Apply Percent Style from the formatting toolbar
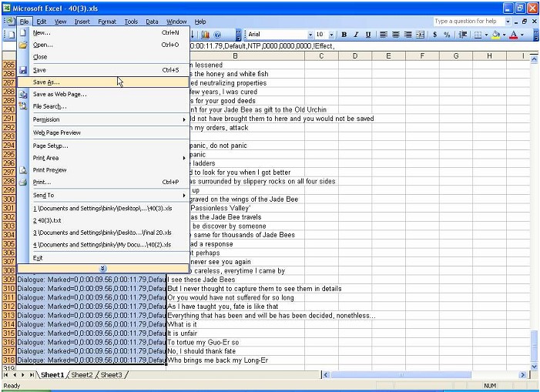 447,35
